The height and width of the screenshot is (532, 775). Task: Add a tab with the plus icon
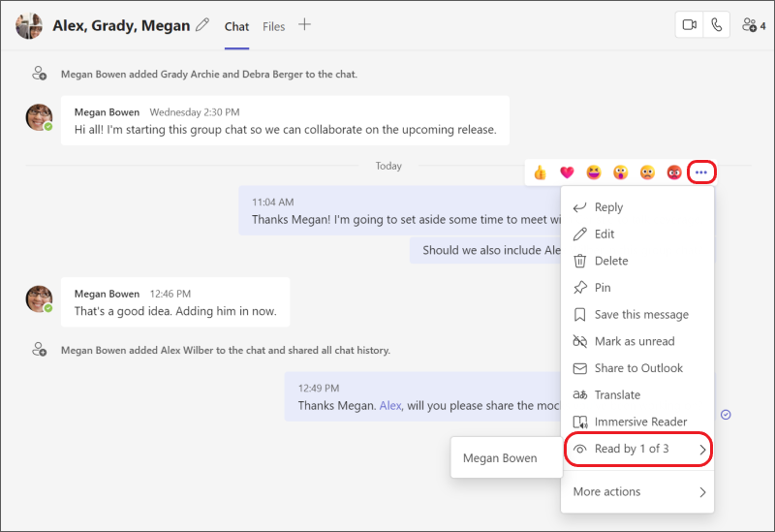coord(304,25)
